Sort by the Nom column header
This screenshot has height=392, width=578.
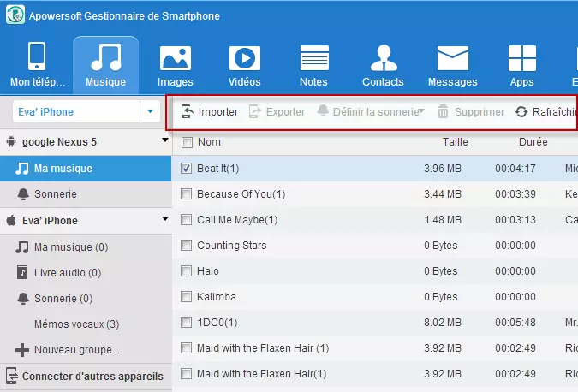(x=209, y=142)
